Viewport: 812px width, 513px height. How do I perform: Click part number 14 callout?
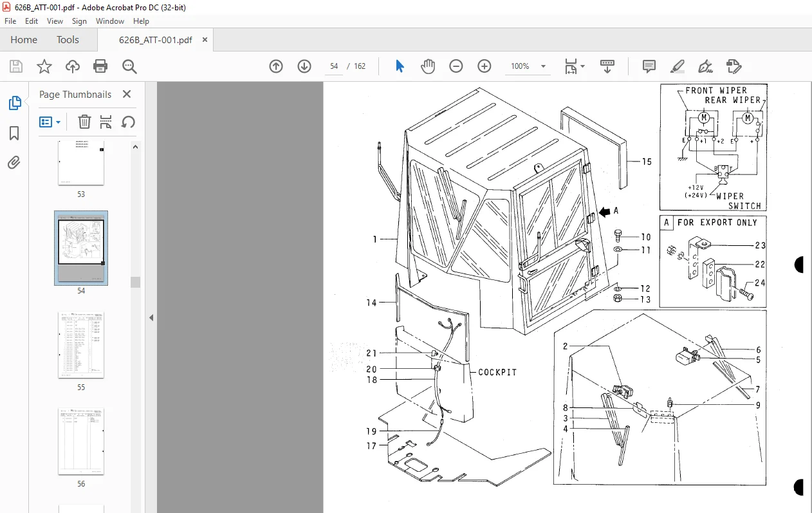click(x=372, y=303)
